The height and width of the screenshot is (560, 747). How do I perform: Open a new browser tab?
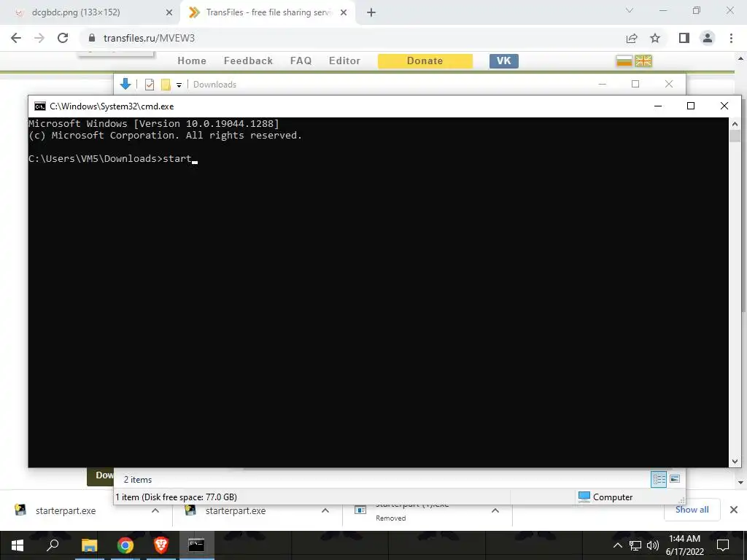pyautogui.click(x=371, y=12)
